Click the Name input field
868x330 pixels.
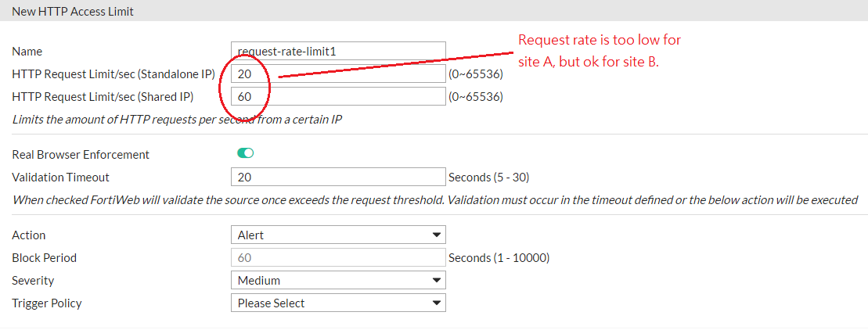pyautogui.click(x=338, y=52)
